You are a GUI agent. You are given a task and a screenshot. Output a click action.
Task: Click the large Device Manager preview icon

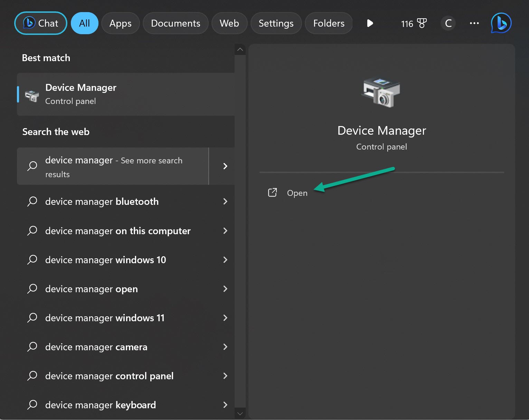click(381, 92)
